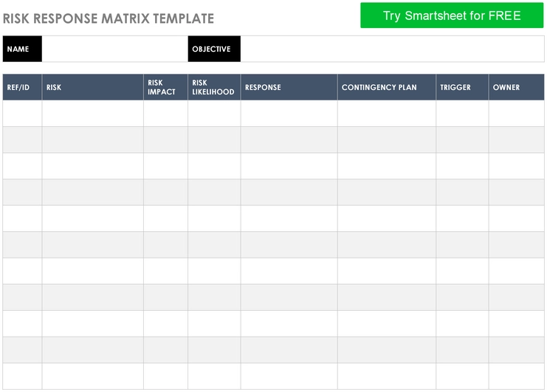Click the first row RISK cell
This screenshot has width=547, height=392.
(92, 114)
